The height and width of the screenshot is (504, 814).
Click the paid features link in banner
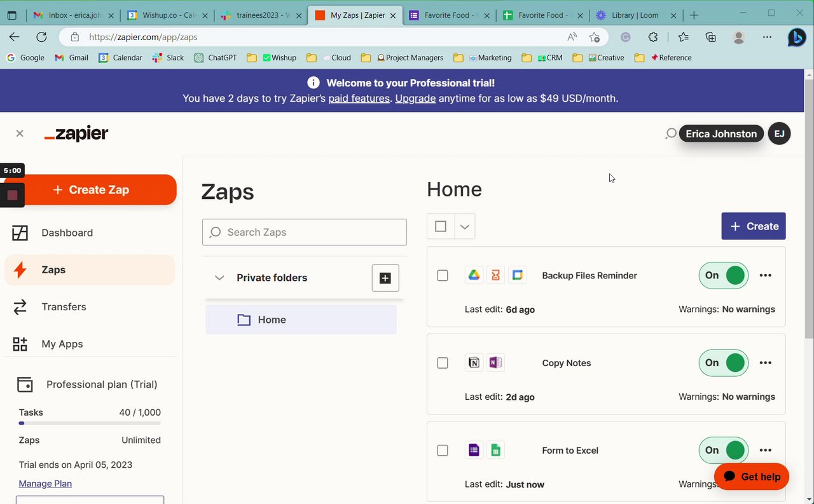click(x=359, y=99)
